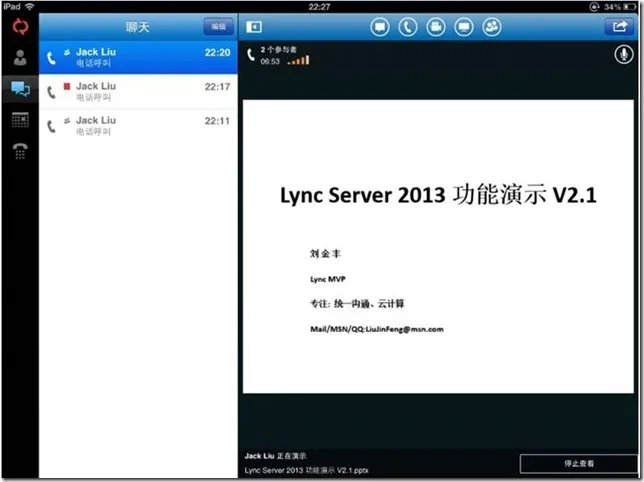Tap the Jack Liu 正在演示 presenter label
Viewport: 644px width, 482px height.
(275, 456)
